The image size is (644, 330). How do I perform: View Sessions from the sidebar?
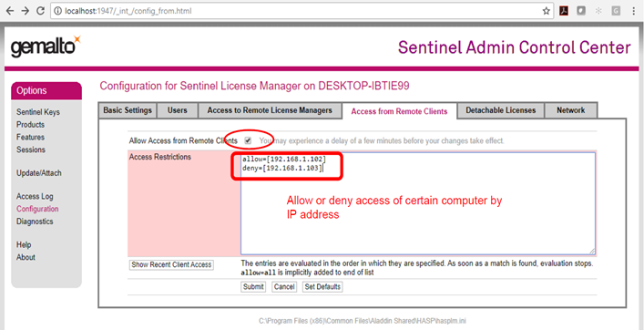[31, 150]
